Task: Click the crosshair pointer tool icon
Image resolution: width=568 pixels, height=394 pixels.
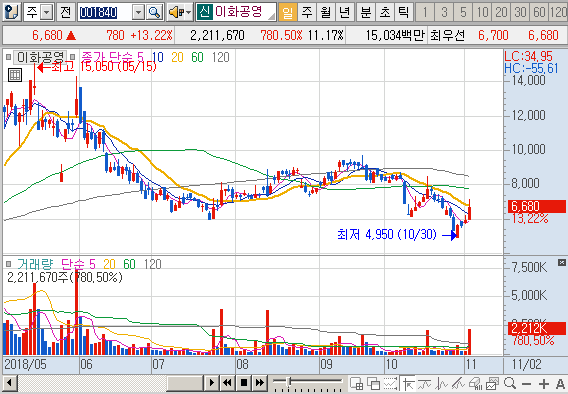Action: coord(408,383)
